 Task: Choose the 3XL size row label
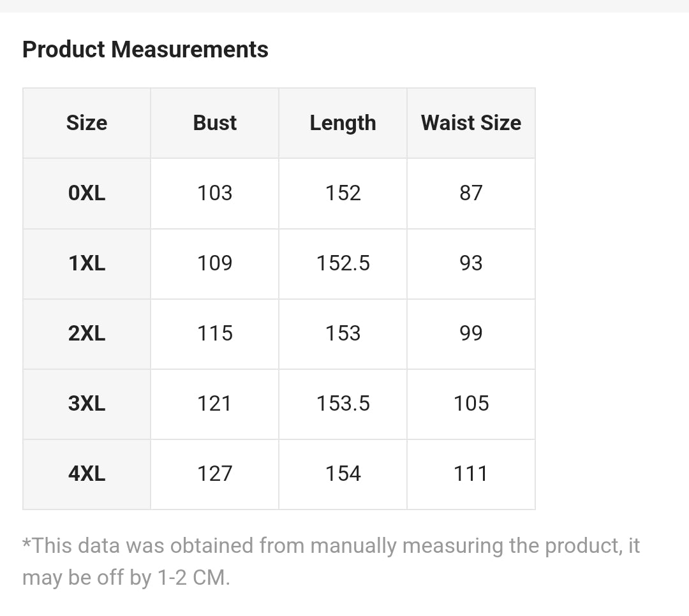(87, 404)
